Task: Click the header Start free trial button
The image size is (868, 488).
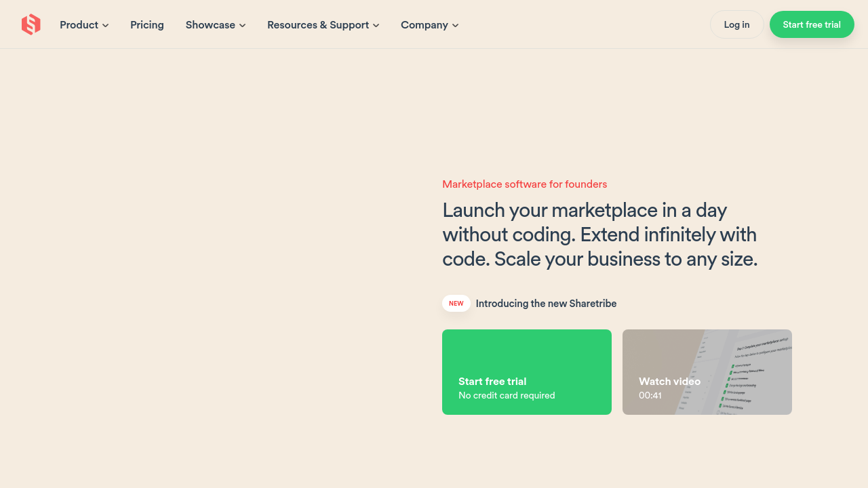Action: [x=812, y=24]
